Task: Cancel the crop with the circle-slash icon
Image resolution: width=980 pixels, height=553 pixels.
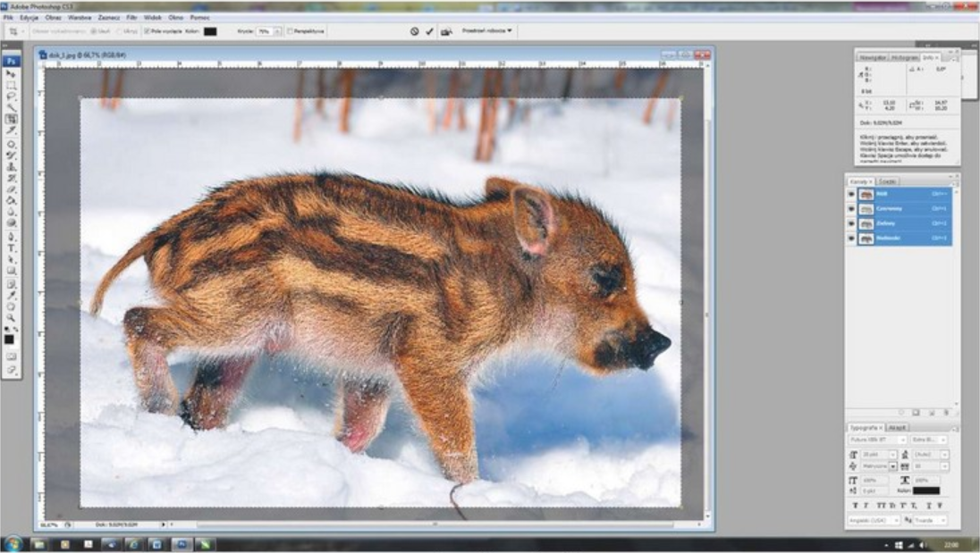Action: [415, 31]
